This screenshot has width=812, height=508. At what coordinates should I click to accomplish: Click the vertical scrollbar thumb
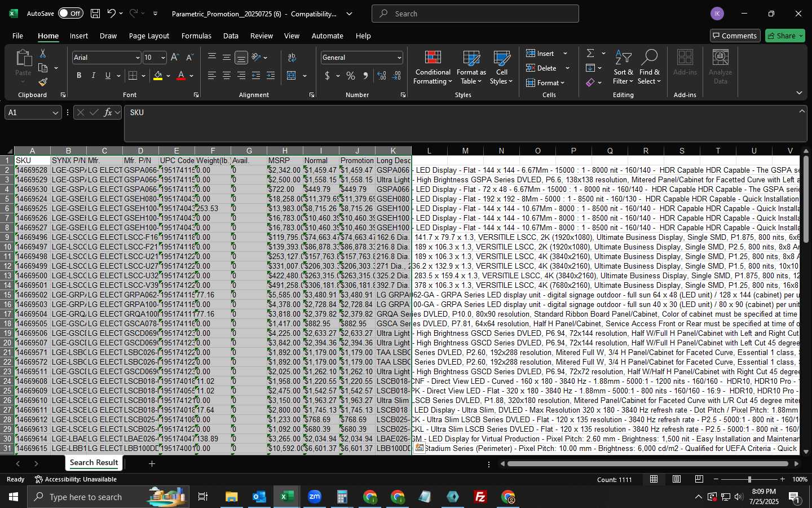tap(806, 200)
